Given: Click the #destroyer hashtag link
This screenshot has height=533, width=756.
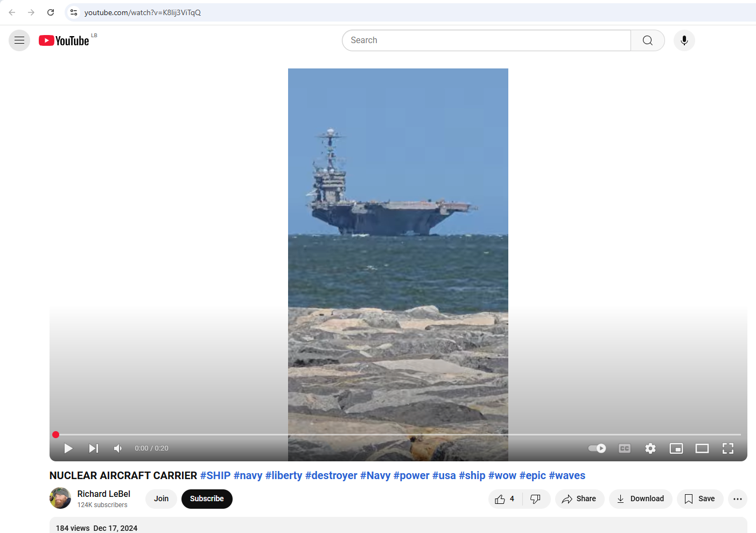Looking at the screenshot, I should pyautogui.click(x=331, y=476).
